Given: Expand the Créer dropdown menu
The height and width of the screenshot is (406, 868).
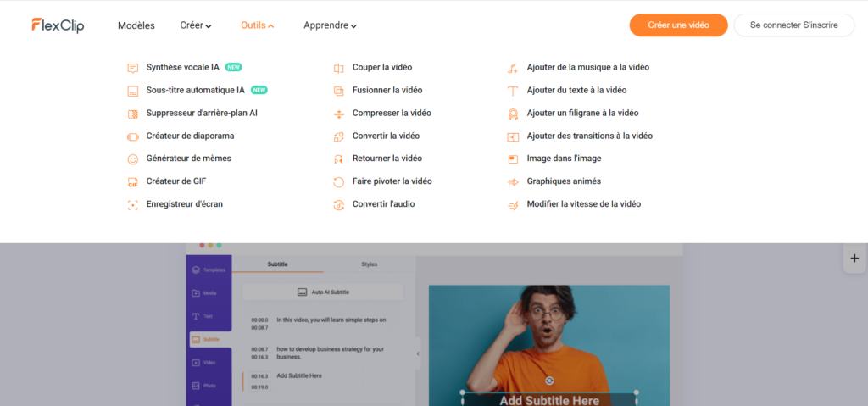Looking at the screenshot, I should pos(196,25).
